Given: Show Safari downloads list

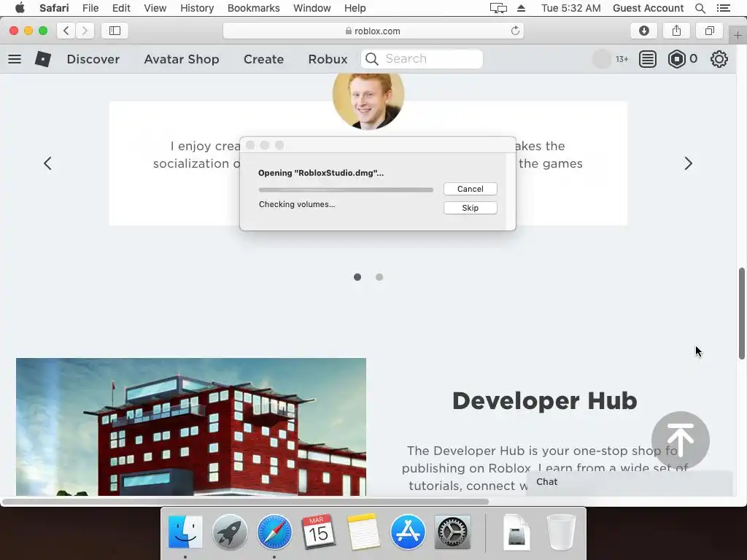Looking at the screenshot, I should [643, 31].
